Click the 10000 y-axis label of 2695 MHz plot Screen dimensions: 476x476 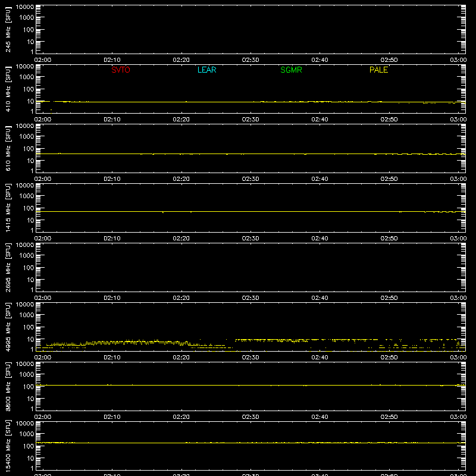pos(25,245)
